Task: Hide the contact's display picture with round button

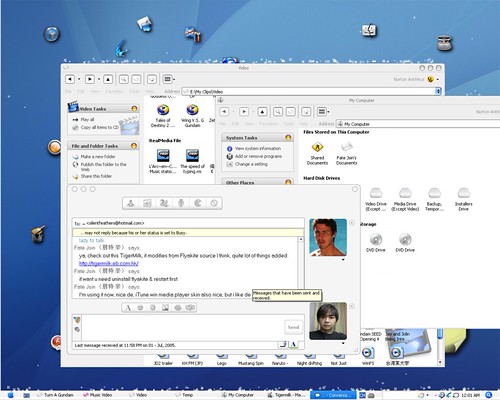Action: 352,223
